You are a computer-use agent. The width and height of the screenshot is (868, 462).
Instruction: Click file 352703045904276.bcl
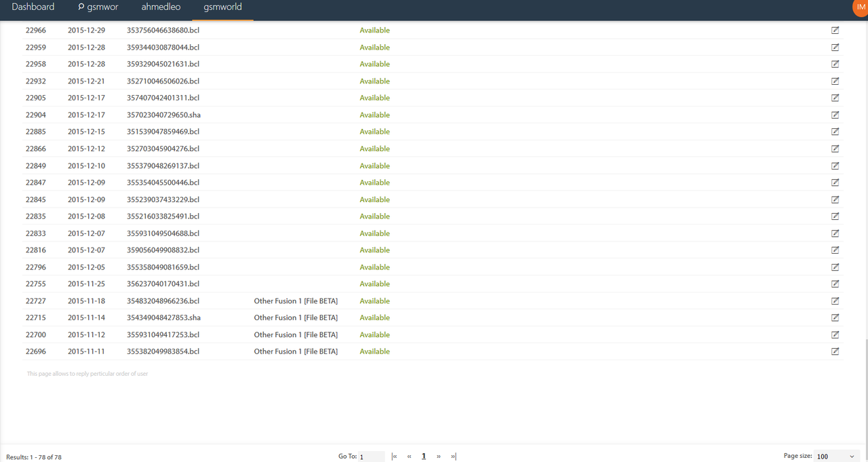(x=163, y=149)
